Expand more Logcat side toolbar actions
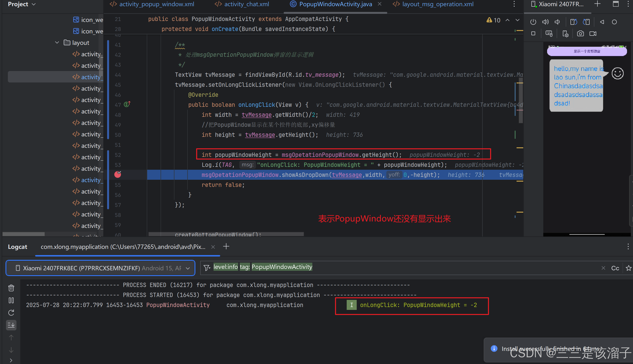Viewport: 633px width, 364px height. coord(11,360)
